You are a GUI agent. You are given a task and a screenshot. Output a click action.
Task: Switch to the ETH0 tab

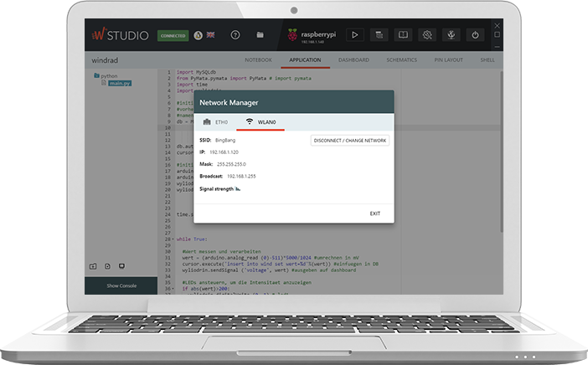point(214,122)
